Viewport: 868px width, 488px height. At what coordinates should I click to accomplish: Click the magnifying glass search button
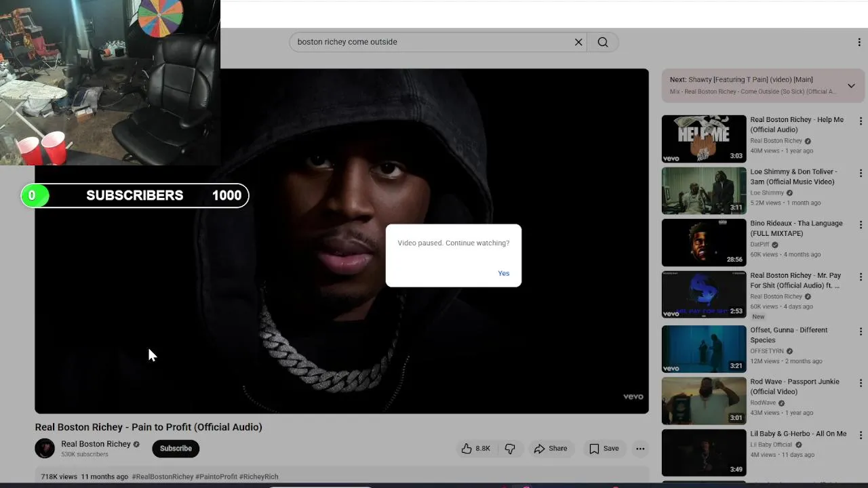coord(603,42)
